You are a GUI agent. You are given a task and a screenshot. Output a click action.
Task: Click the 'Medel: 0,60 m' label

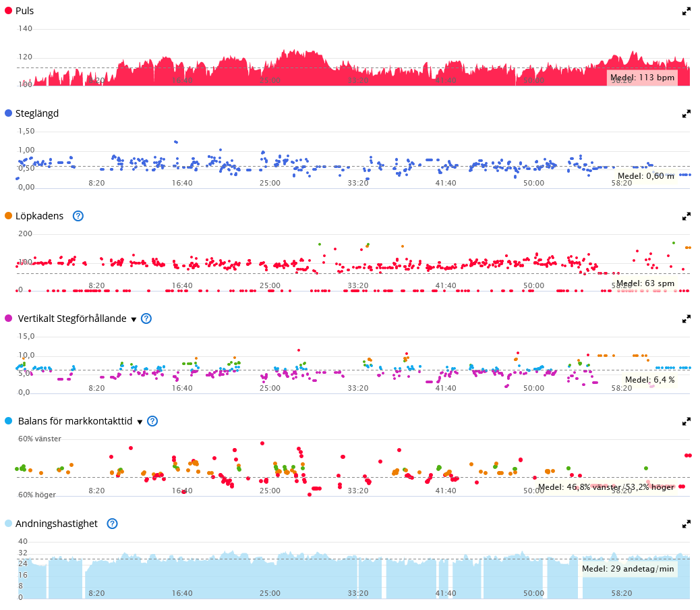pyautogui.click(x=646, y=176)
